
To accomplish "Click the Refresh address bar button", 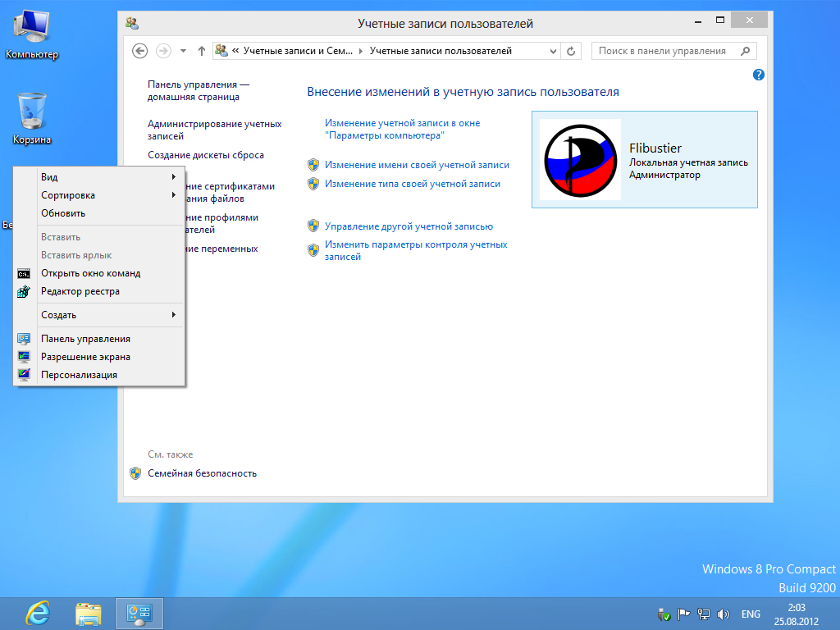I will [572, 51].
